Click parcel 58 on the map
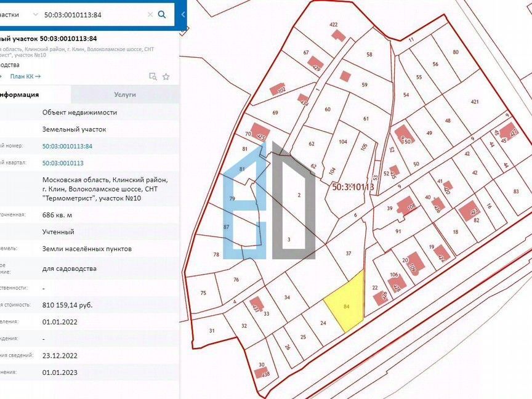This screenshot has height=399, width=532. [369, 54]
